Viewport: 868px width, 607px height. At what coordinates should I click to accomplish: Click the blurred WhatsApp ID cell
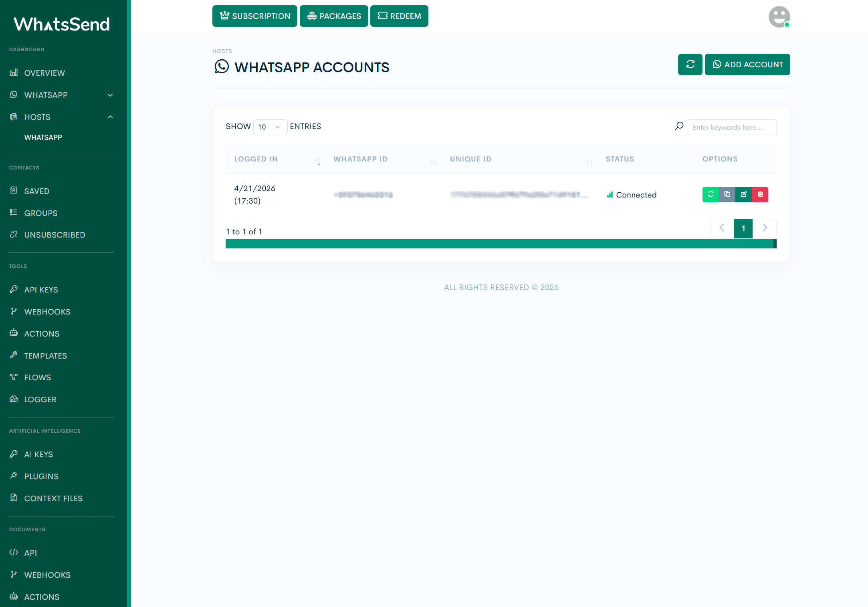click(x=363, y=195)
